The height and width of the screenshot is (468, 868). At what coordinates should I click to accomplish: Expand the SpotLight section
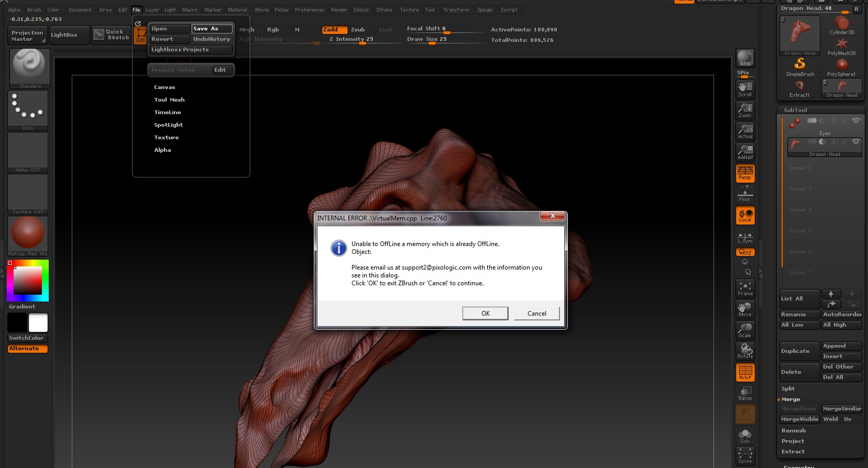click(169, 125)
